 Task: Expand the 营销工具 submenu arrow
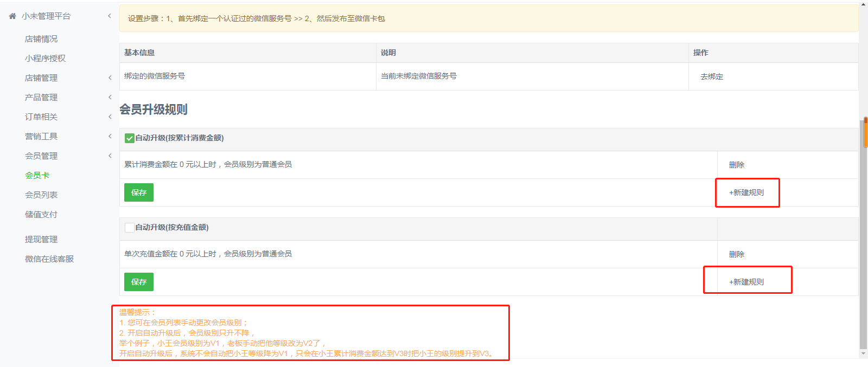pos(110,137)
